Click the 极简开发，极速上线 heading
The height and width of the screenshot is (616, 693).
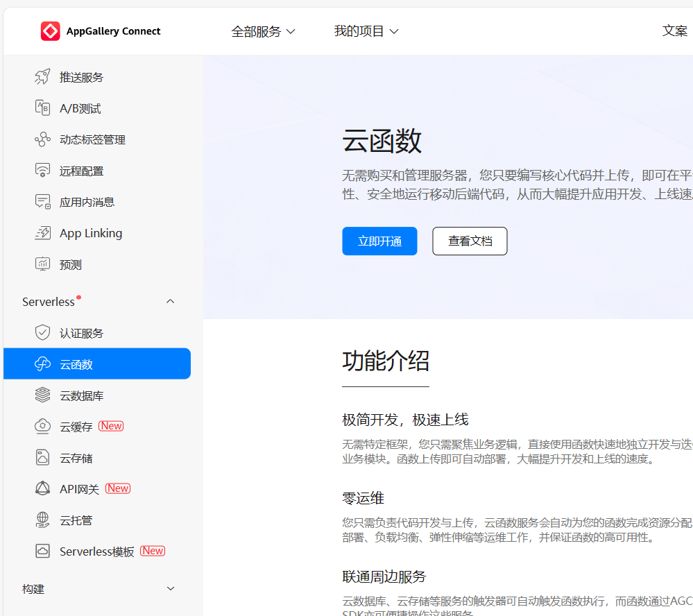(405, 420)
